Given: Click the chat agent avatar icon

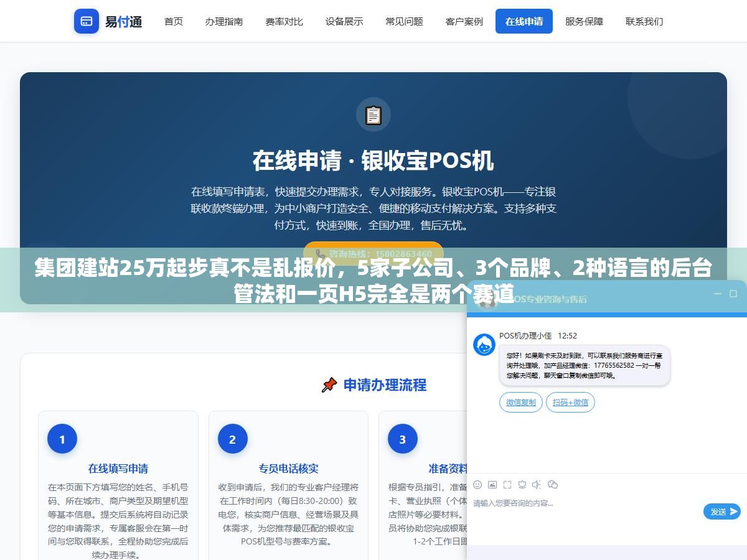Looking at the screenshot, I should click(484, 345).
